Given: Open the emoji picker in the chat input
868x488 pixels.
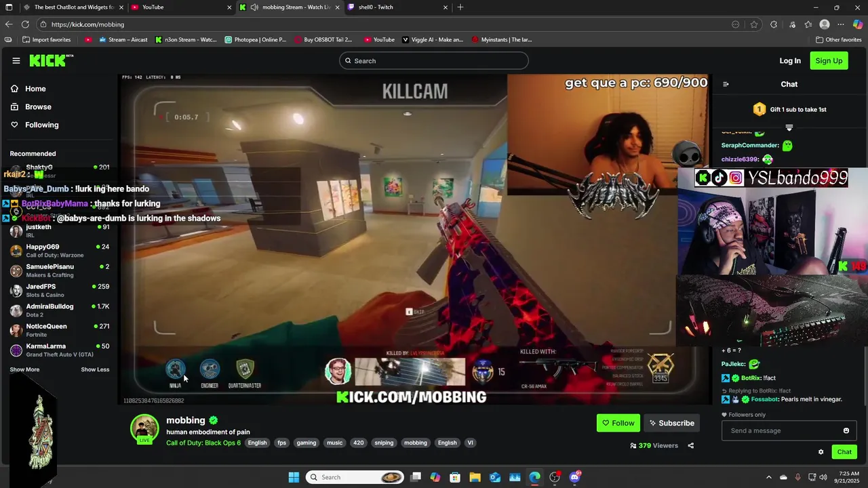Looking at the screenshot, I should click(x=846, y=431).
